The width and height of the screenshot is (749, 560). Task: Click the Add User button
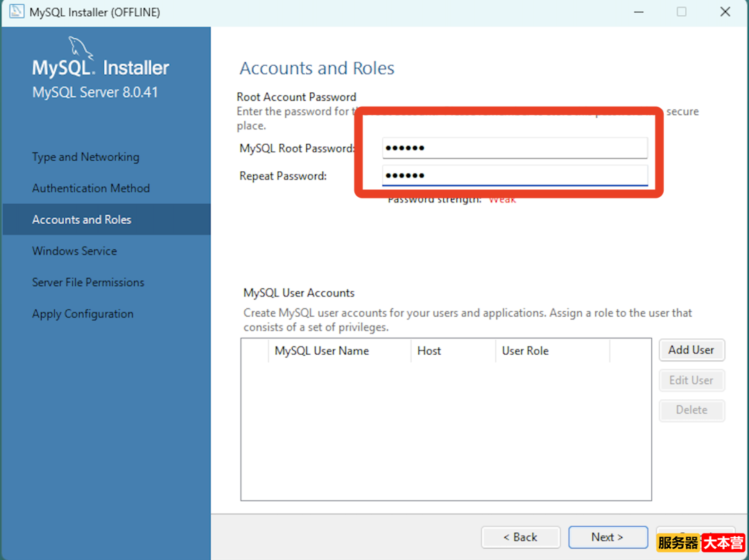click(x=691, y=350)
